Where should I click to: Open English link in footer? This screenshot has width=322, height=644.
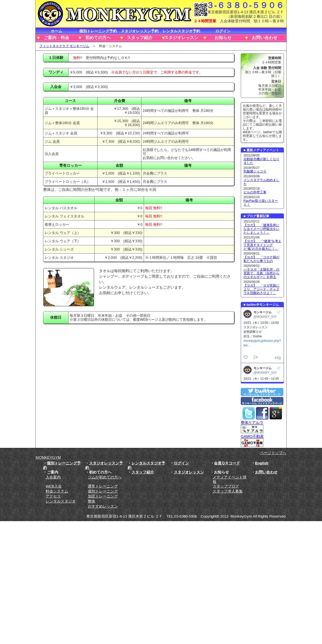point(262,463)
